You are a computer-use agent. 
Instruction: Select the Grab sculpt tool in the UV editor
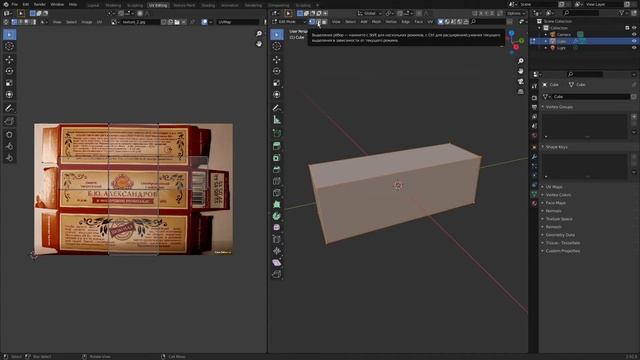point(9,134)
